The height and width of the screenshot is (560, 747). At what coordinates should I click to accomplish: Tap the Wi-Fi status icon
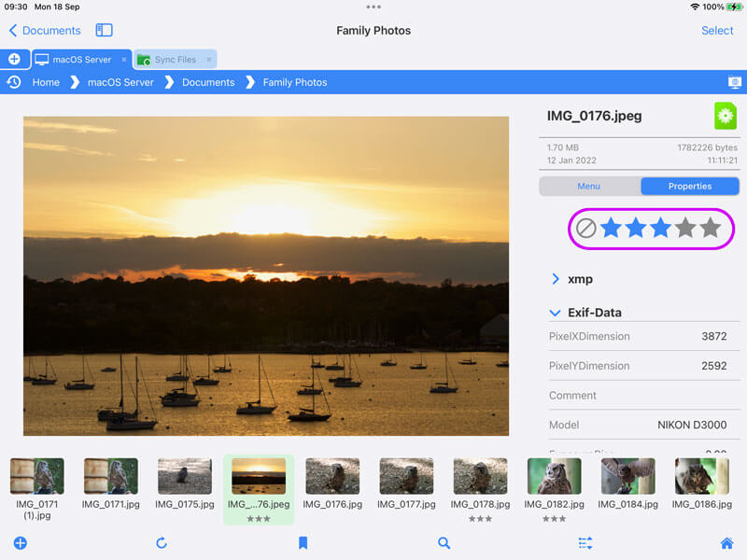click(x=695, y=7)
